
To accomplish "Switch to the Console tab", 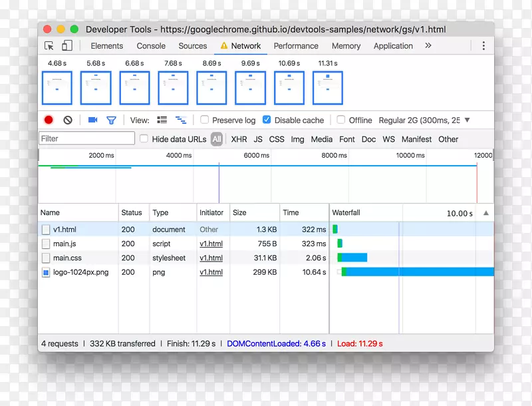I will pyautogui.click(x=151, y=46).
